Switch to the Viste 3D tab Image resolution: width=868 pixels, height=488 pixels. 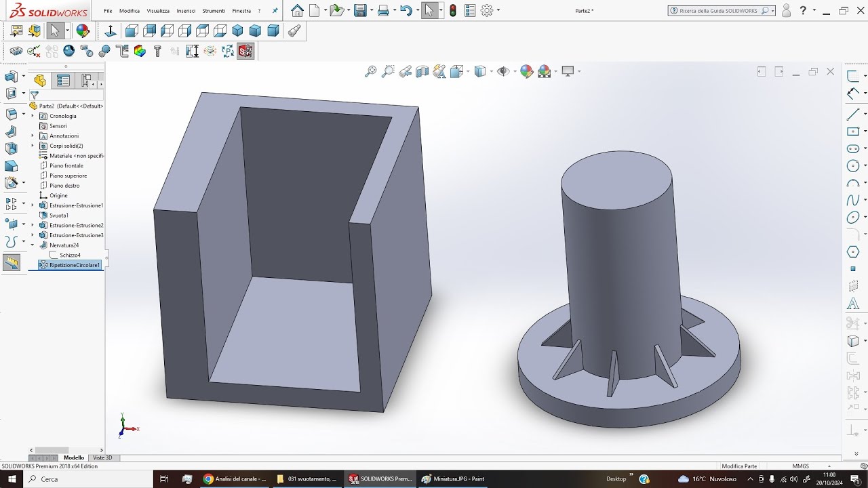point(102,457)
